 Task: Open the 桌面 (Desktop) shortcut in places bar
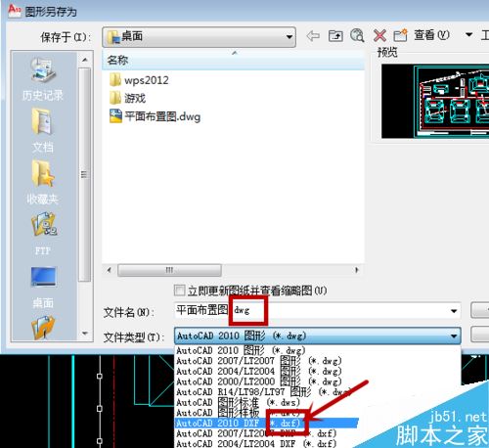[x=43, y=288]
